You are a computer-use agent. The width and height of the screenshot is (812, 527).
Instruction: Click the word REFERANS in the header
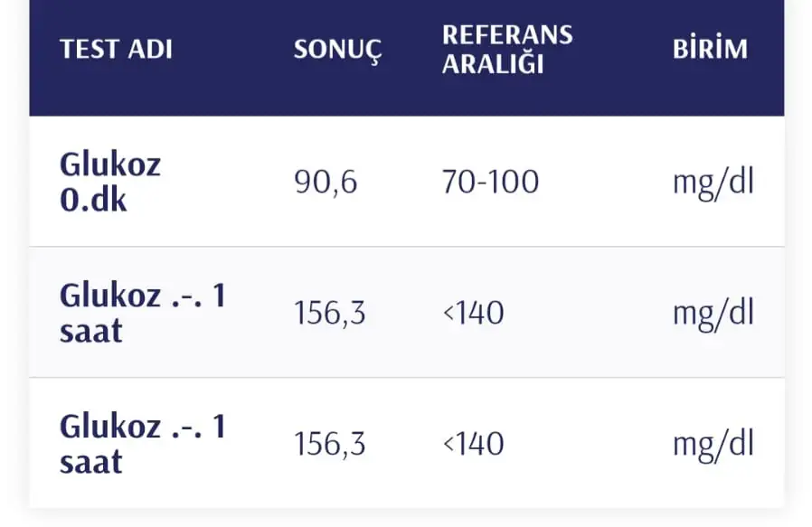507,35
